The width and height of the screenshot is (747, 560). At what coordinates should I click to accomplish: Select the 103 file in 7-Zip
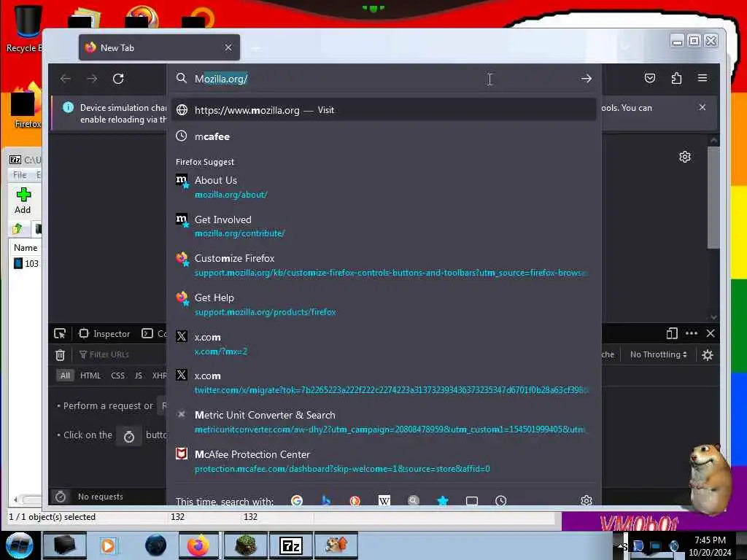(26, 263)
